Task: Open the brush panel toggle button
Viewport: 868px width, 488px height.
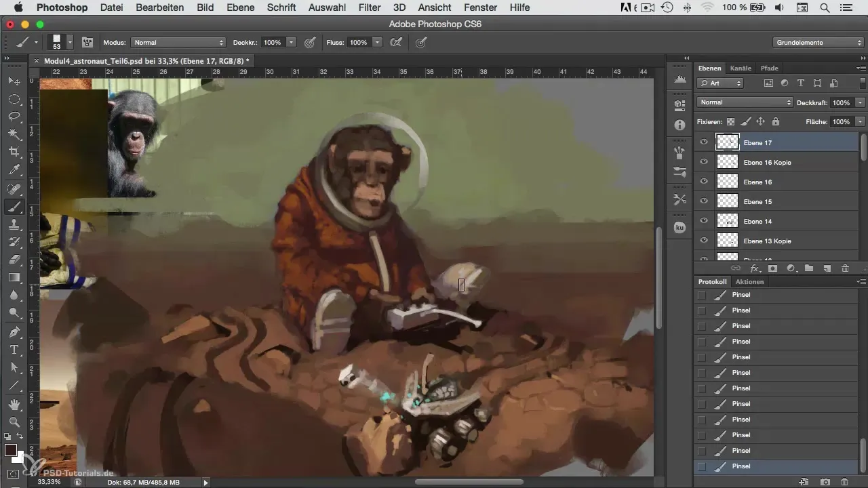Action: pos(87,42)
